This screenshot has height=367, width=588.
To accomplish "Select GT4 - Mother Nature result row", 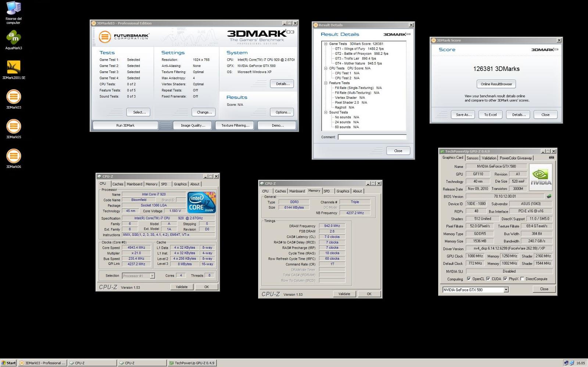I will click(358, 63).
